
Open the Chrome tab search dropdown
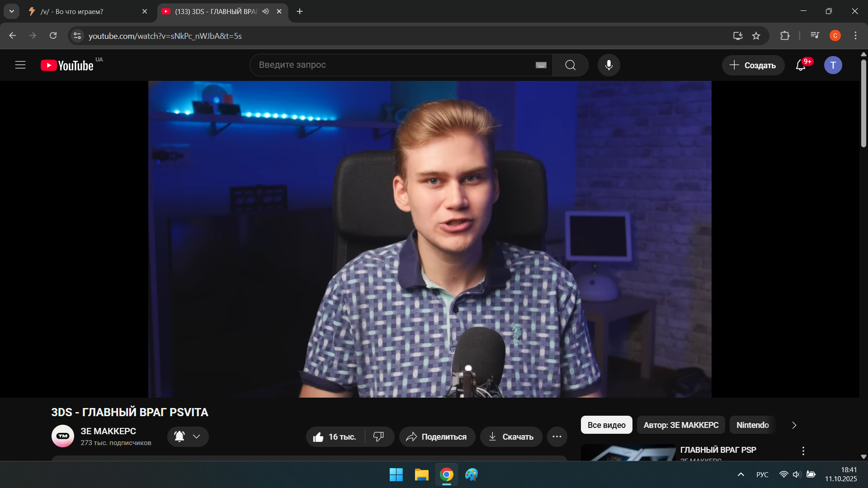pos(12,11)
